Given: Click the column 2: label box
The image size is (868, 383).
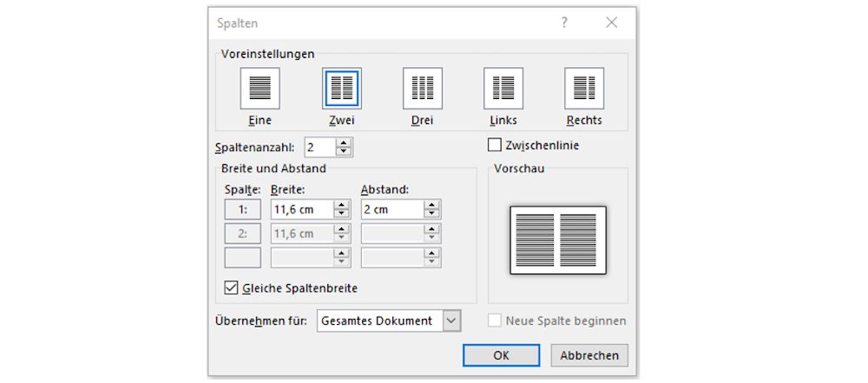Looking at the screenshot, I should click(x=242, y=234).
